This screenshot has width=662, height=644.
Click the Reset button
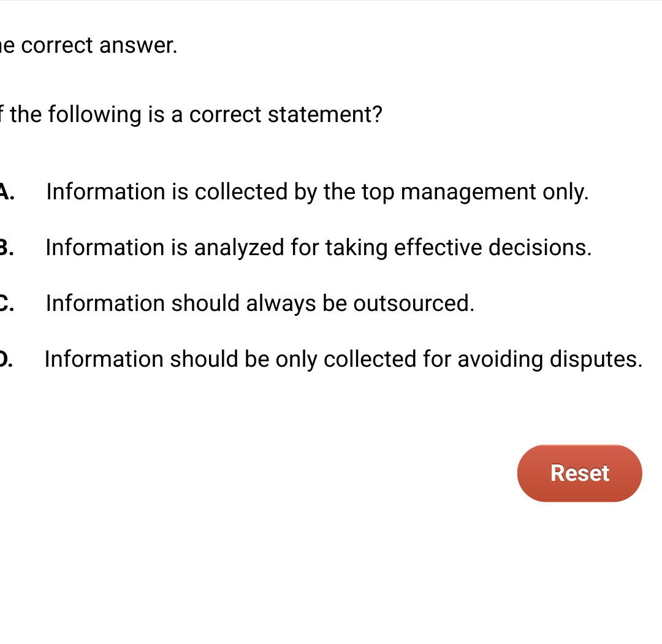579,473
